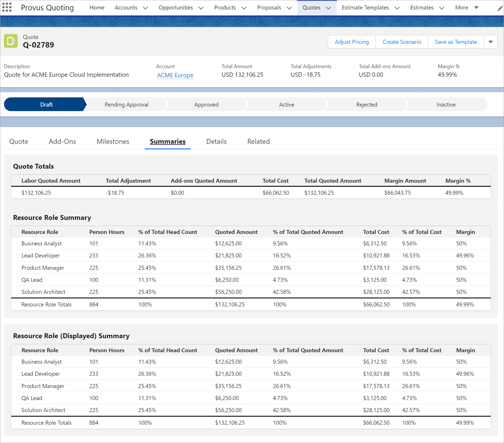Select the Details tab
This screenshot has width=504, height=443.
tap(216, 141)
